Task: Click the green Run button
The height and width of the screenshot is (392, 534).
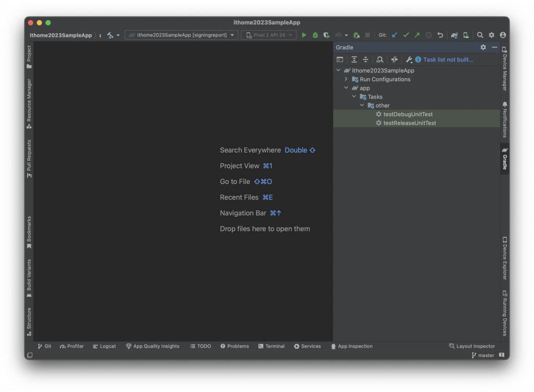Action: click(x=304, y=35)
